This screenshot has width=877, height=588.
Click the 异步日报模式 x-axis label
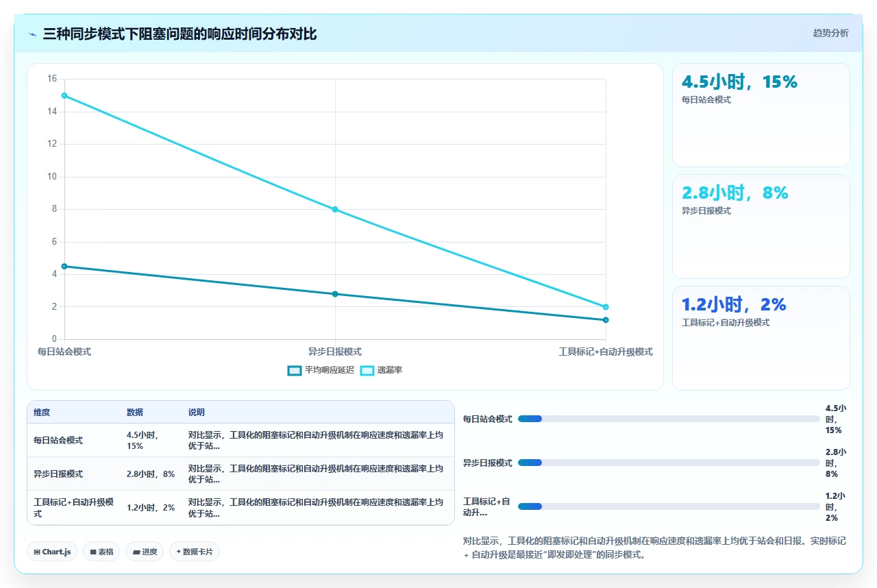pos(335,352)
